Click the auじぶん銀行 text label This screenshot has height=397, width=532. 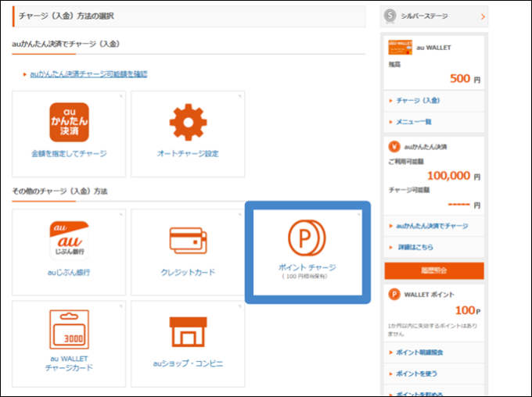tap(69, 272)
